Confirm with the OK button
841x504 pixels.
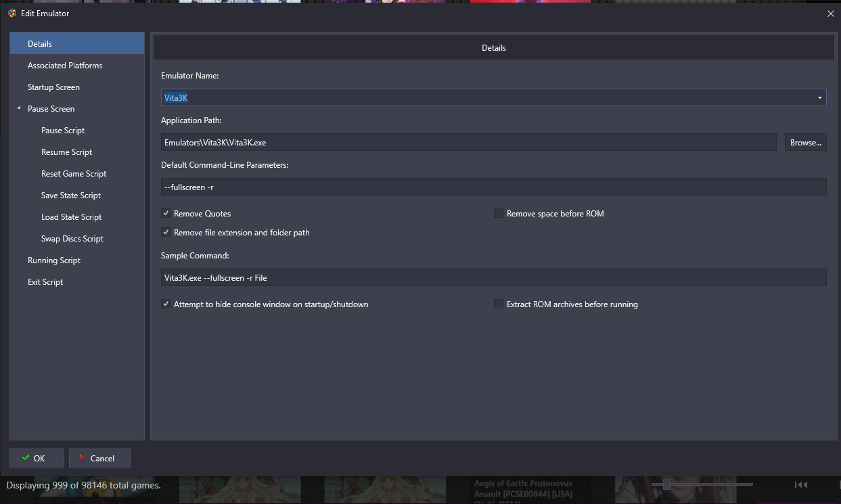[37, 458]
